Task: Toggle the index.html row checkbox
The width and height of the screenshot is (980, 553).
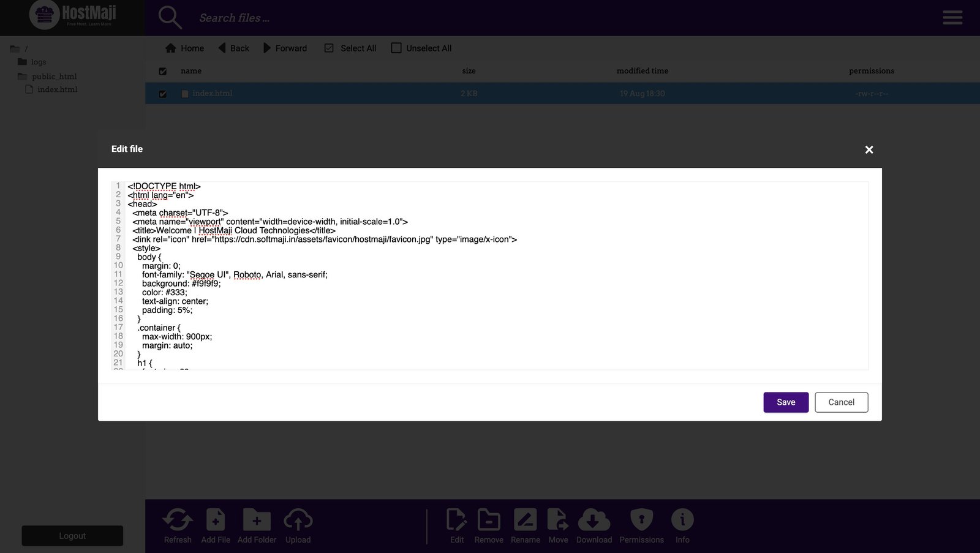Action: click(162, 94)
